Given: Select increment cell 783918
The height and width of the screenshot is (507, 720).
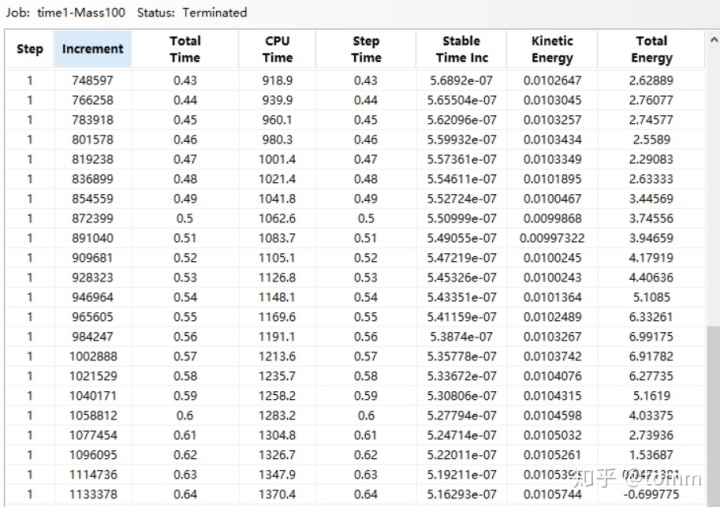Looking at the screenshot, I should pos(92,120).
